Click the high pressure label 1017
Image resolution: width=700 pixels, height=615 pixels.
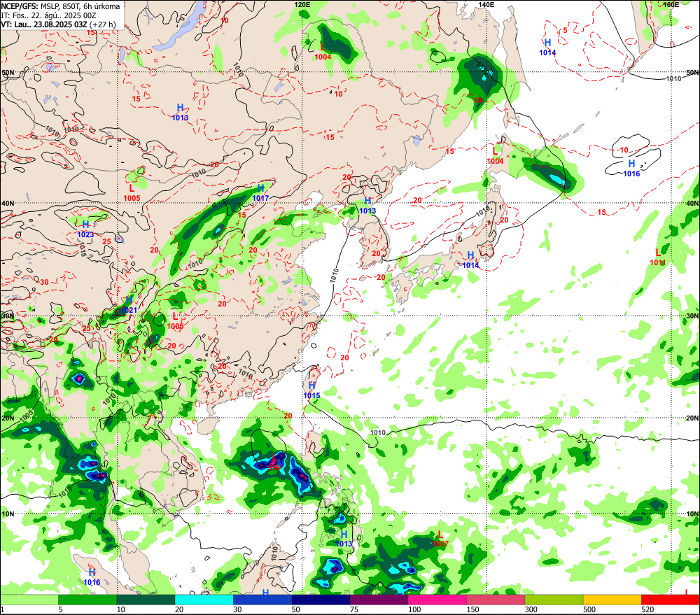pos(260,198)
